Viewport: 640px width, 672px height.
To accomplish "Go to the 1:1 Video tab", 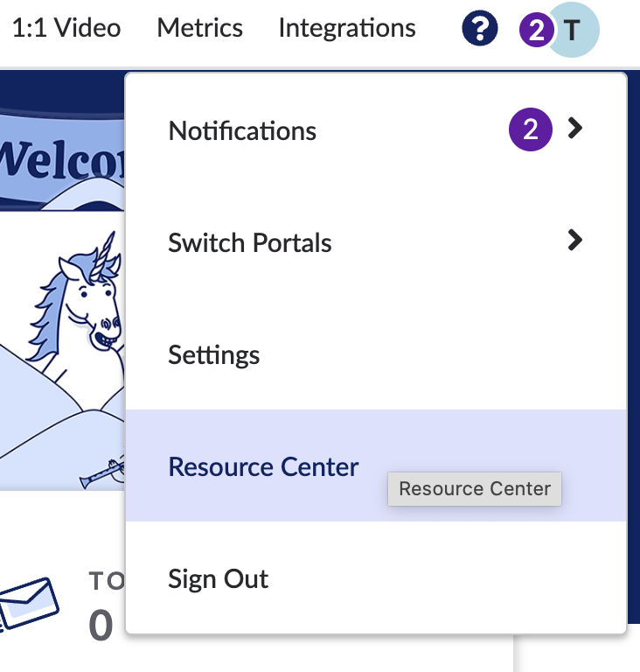I will point(66,29).
